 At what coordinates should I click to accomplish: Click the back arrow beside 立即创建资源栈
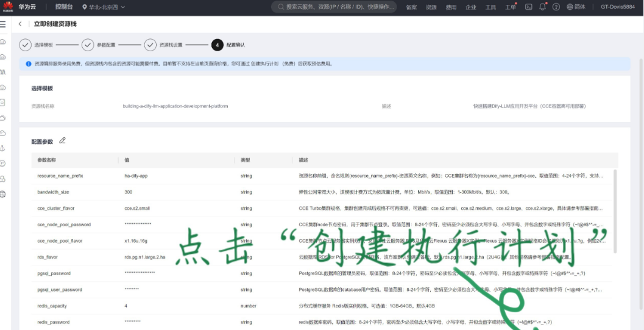click(20, 24)
